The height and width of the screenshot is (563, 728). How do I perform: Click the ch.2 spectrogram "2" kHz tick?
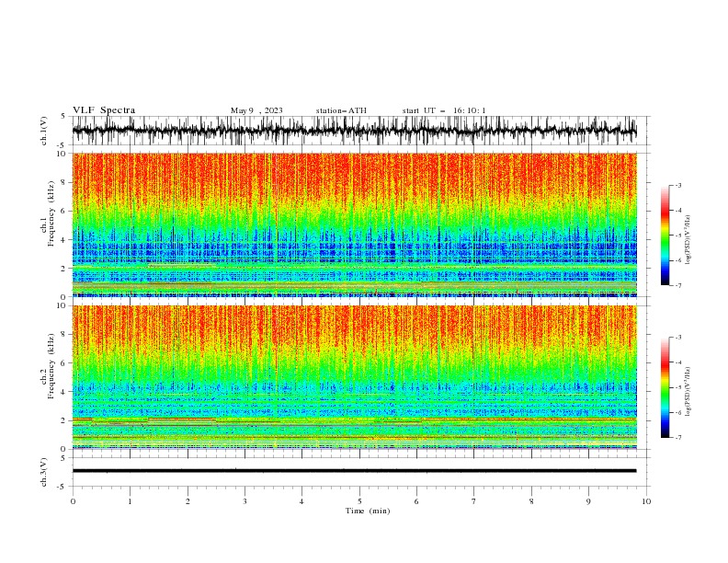(64, 420)
